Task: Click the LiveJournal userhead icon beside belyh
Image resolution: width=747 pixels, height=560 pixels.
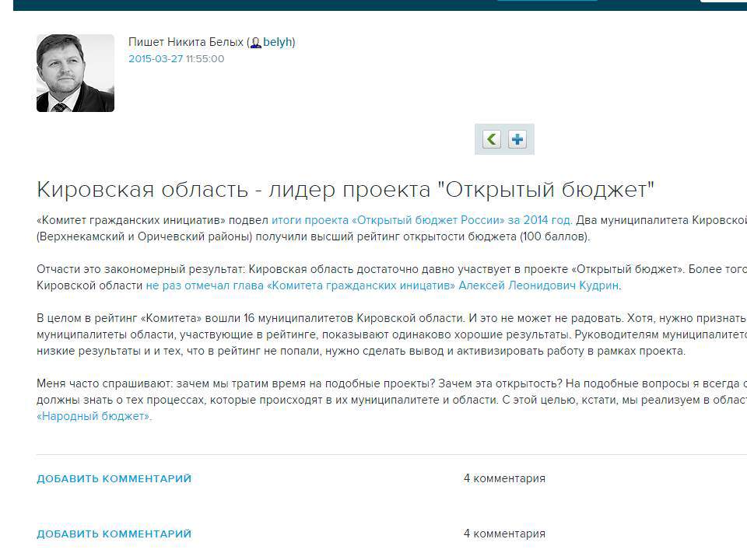Action: pyautogui.click(x=257, y=42)
